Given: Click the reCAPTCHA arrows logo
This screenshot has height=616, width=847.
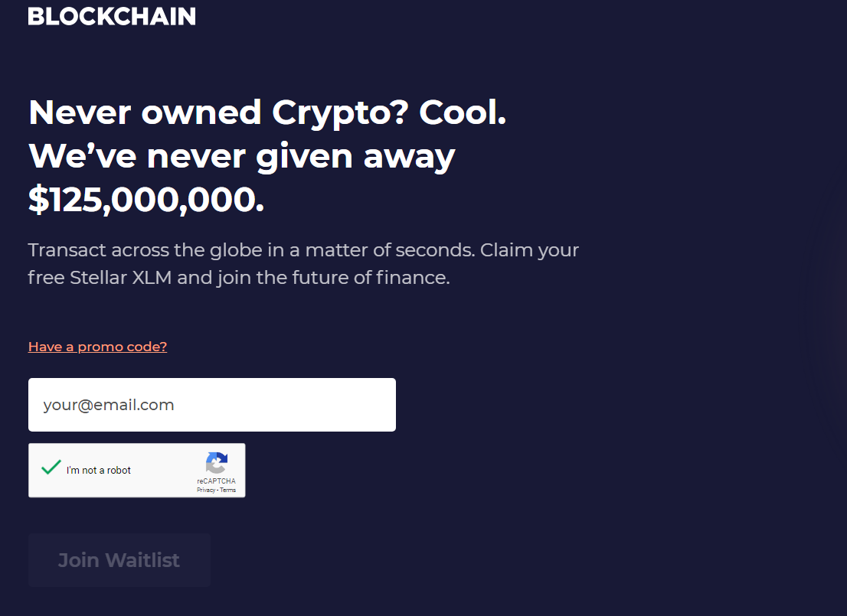Looking at the screenshot, I should tap(217, 463).
